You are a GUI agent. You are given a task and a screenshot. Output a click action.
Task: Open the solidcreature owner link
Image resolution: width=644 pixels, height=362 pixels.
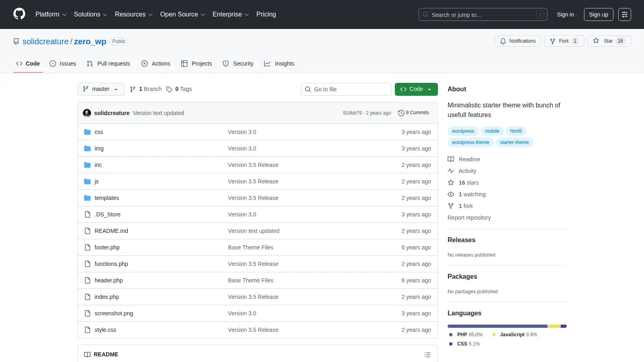pyautogui.click(x=45, y=41)
